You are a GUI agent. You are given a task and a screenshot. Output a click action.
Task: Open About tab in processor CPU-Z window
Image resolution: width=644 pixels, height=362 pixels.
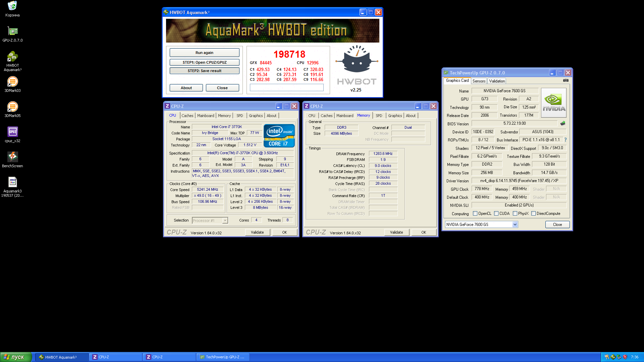tap(272, 116)
